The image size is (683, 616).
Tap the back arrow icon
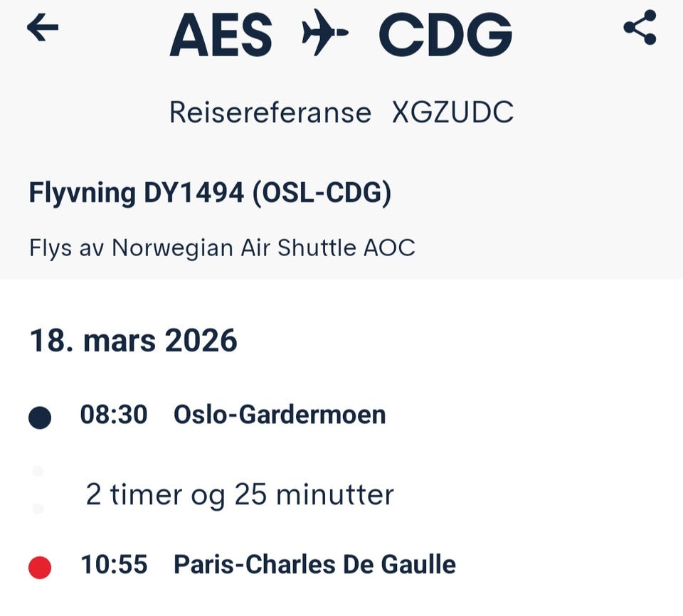[43, 28]
